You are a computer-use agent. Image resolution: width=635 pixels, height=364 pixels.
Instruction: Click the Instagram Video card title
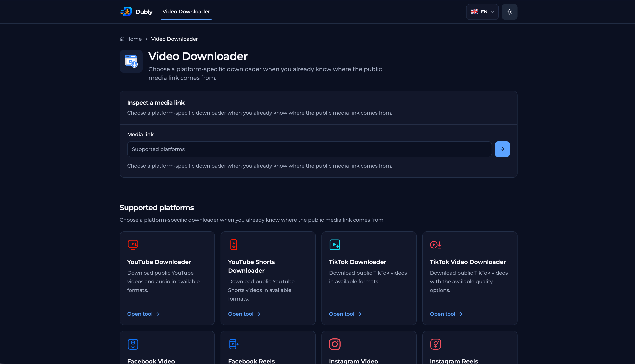click(353, 361)
